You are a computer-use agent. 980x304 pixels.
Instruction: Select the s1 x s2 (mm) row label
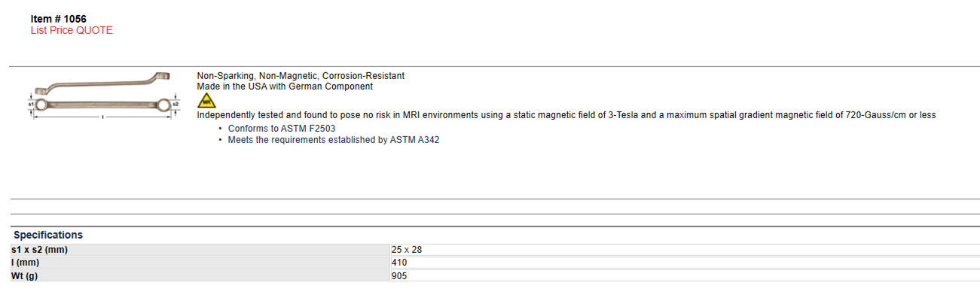pos(40,250)
